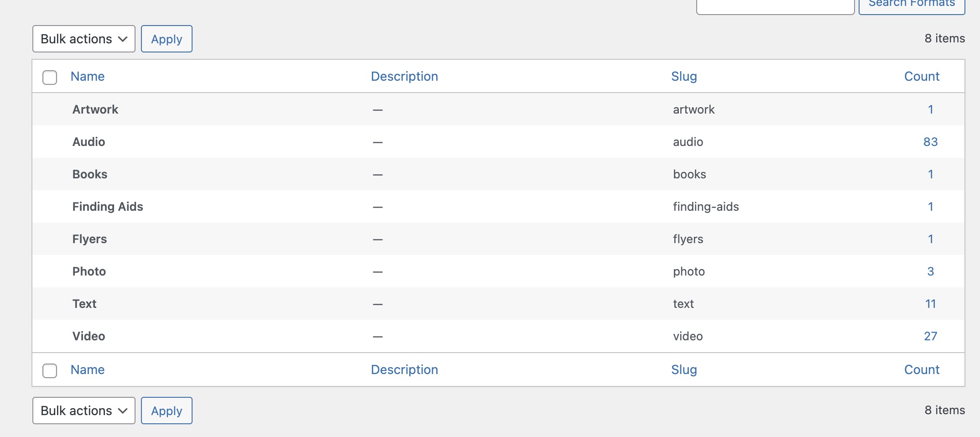Sort by Count column header
Viewport: 980px width, 437px height.
[x=922, y=76]
